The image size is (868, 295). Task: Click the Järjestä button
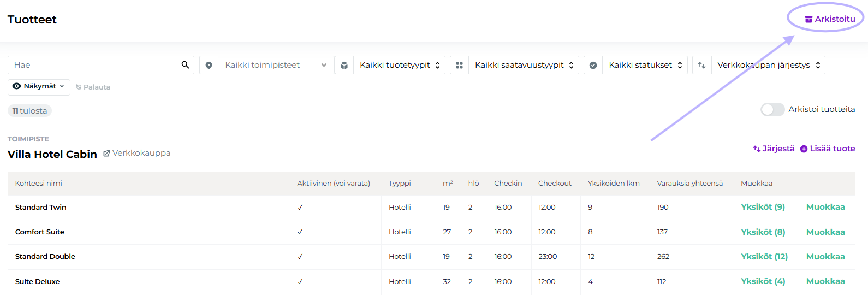[774, 149]
